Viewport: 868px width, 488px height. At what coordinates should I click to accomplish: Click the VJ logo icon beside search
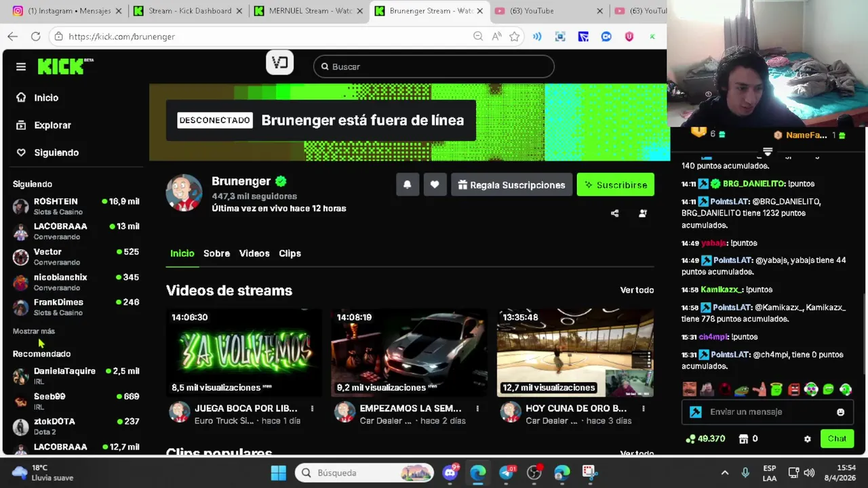(x=279, y=63)
